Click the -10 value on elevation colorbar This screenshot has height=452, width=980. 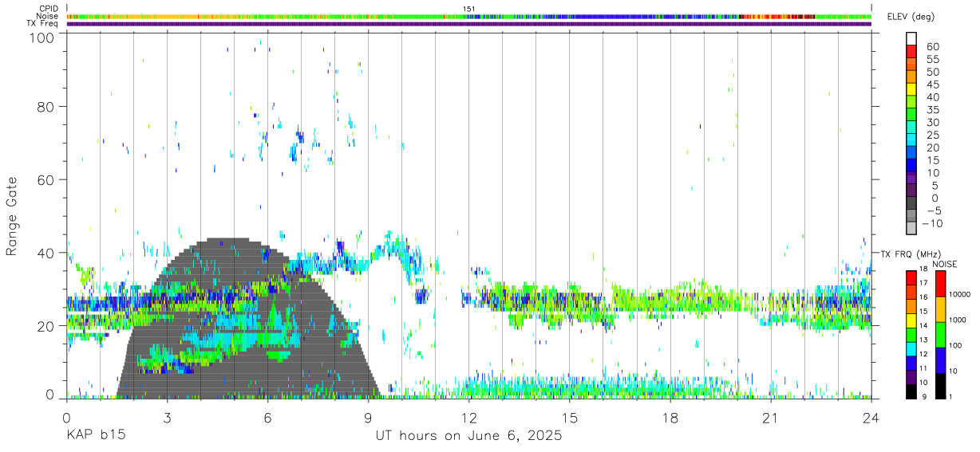(931, 223)
